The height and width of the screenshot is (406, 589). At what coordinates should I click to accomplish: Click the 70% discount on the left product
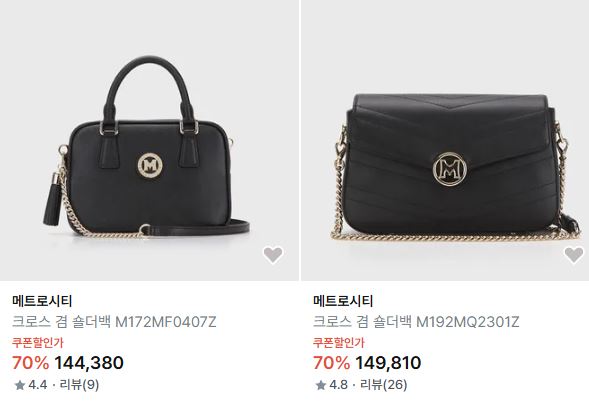30,363
